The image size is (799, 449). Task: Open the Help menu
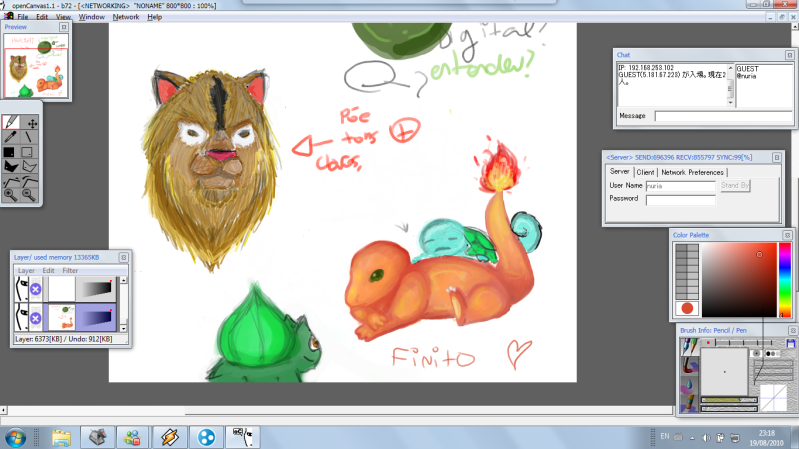(x=154, y=17)
